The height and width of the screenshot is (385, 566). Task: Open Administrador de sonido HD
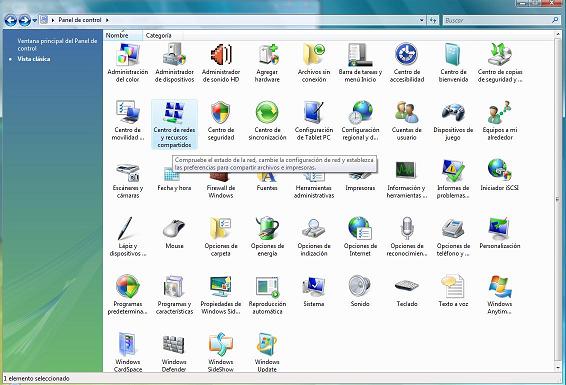[x=221, y=63]
